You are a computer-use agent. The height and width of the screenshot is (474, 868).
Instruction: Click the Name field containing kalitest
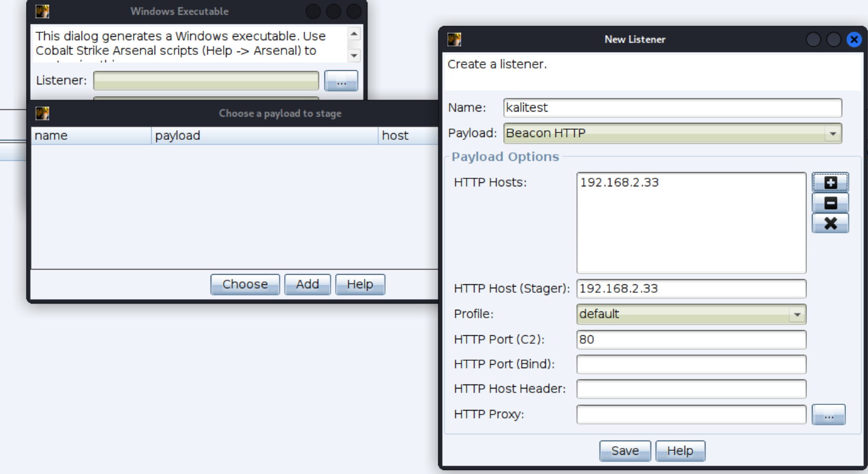[672, 108]
